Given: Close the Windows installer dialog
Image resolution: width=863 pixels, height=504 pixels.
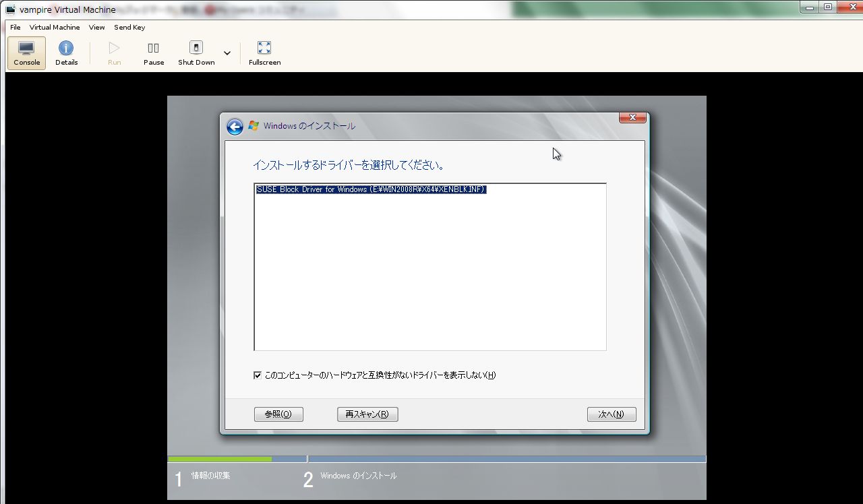Looking at the screenshot, I should point(632,117).
